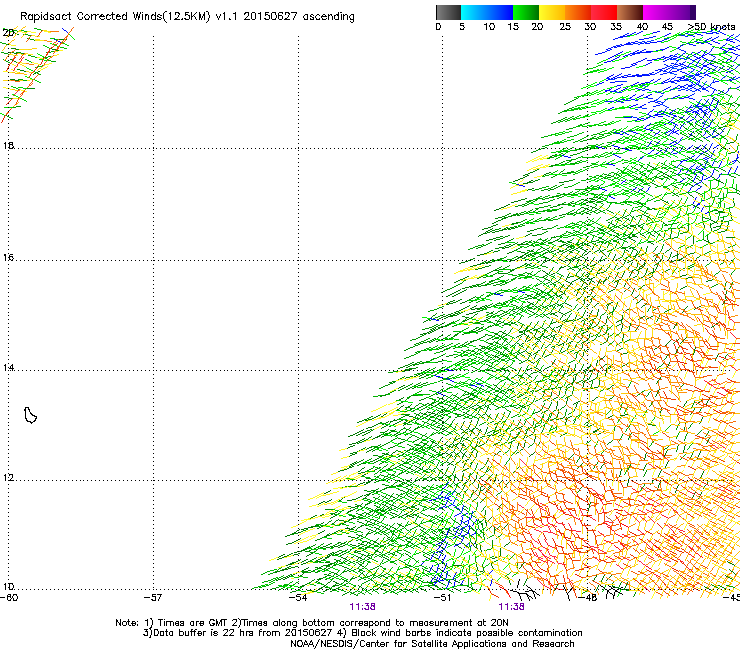The width and height of the screenshot is (740, 650).
Task: Click the Barbados island outline on map
Action: pyautogui.click(x=30, y=415)
